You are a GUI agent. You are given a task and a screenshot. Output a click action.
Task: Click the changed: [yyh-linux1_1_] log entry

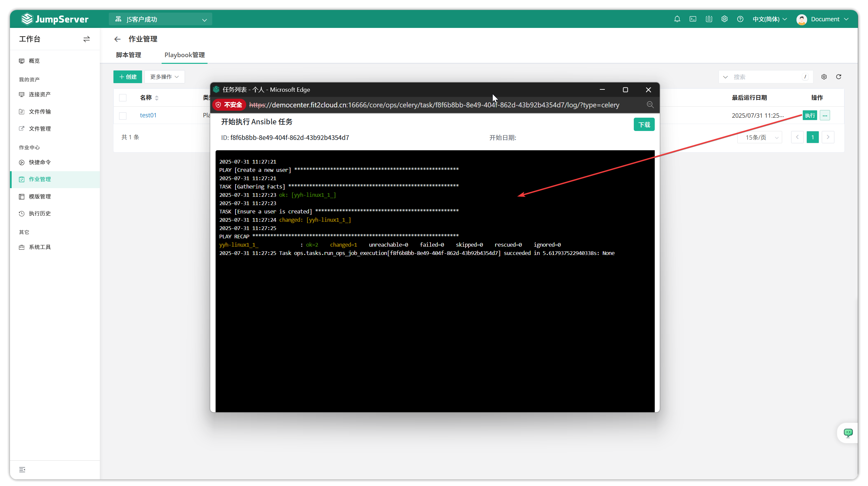coord(315,220)
